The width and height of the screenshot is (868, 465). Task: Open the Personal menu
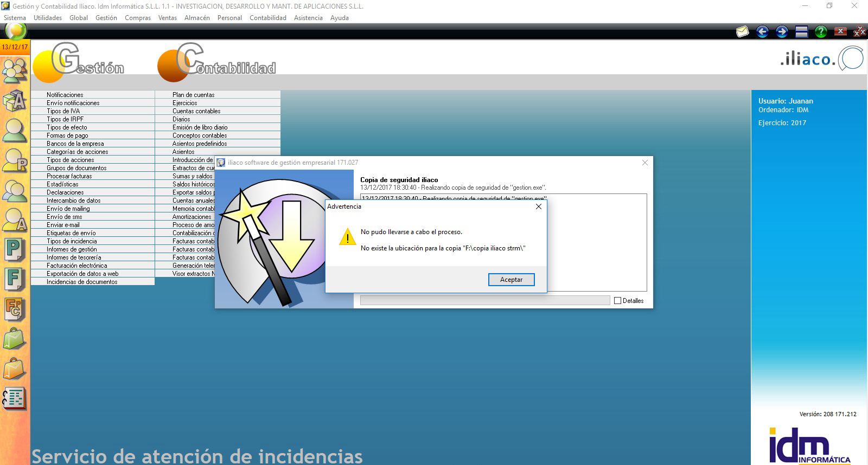[x=229, y=18]
